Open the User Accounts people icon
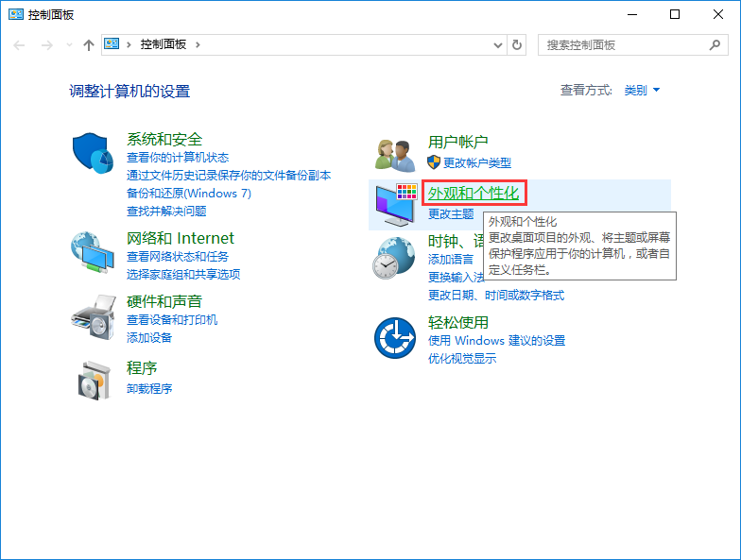The height and width of the screenshot is (560, 741). pos(394,153)
